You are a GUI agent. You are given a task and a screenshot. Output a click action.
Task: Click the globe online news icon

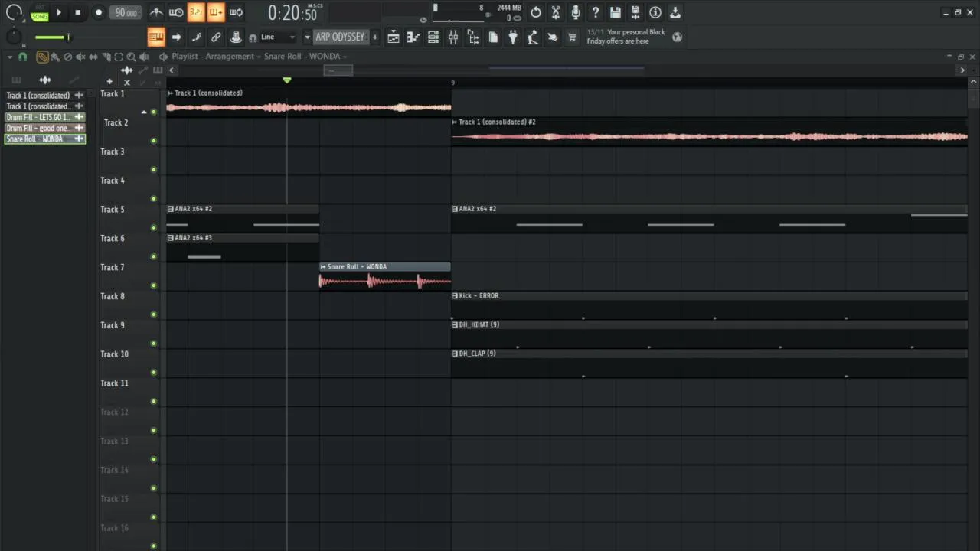tap(677, 37)
